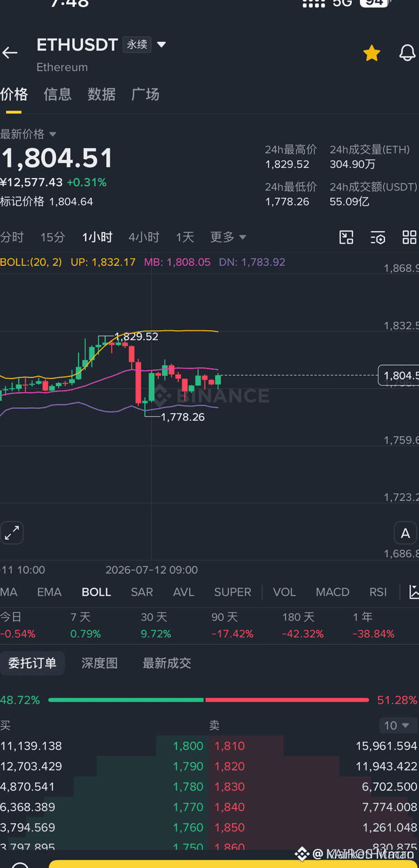Tap bid price 1,790 in order book
Viewport: 419px width, 868px height.
pyautogui.click(x=188, y=767)
